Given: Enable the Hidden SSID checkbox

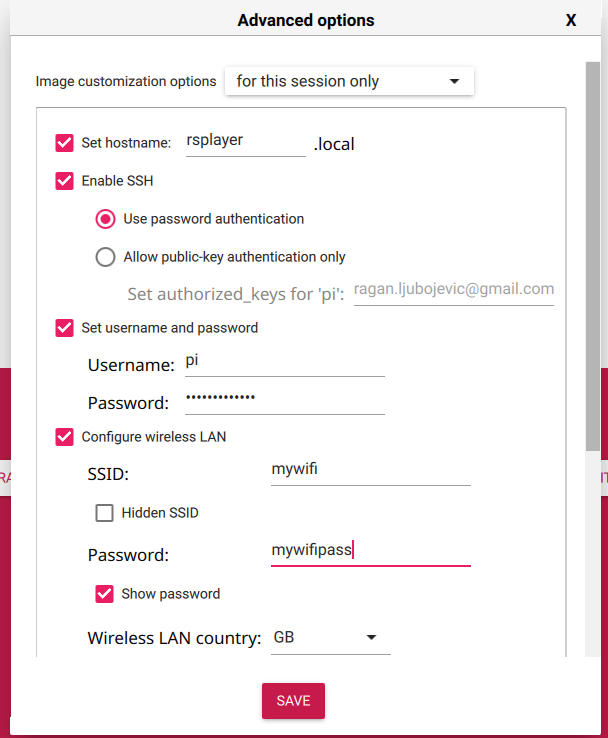Looking at the screenshot, I should (x=104, y=513).
